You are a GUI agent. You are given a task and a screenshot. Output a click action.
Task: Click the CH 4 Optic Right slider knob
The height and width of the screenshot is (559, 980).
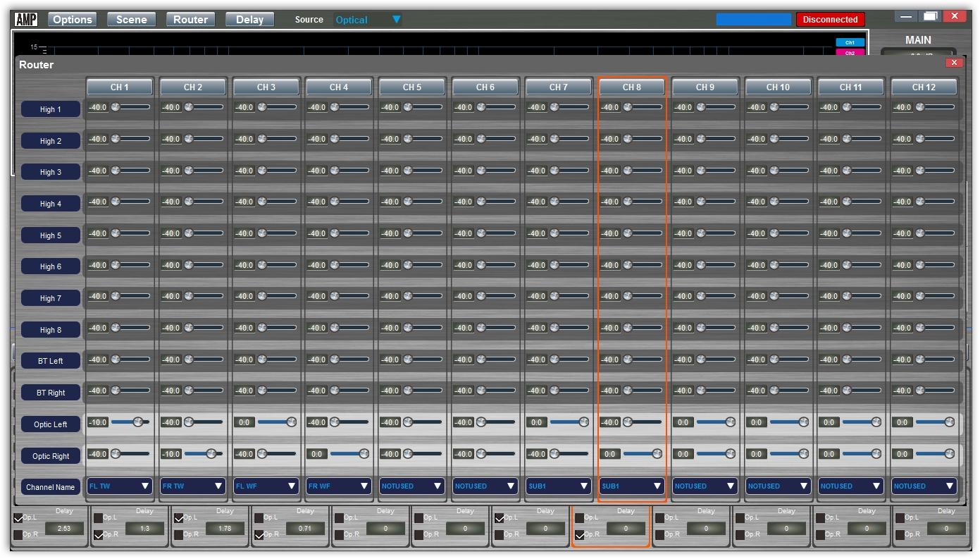[364, 454]
